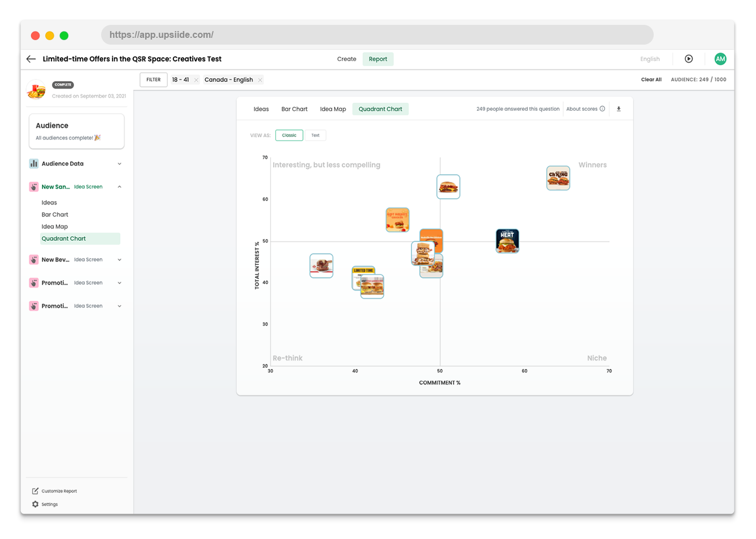Image resolution: width=756 pixels, height=539 pixels.
Task: Click the back arrow beside the study title
Action: pyautogui.click(x=31, y=59)
